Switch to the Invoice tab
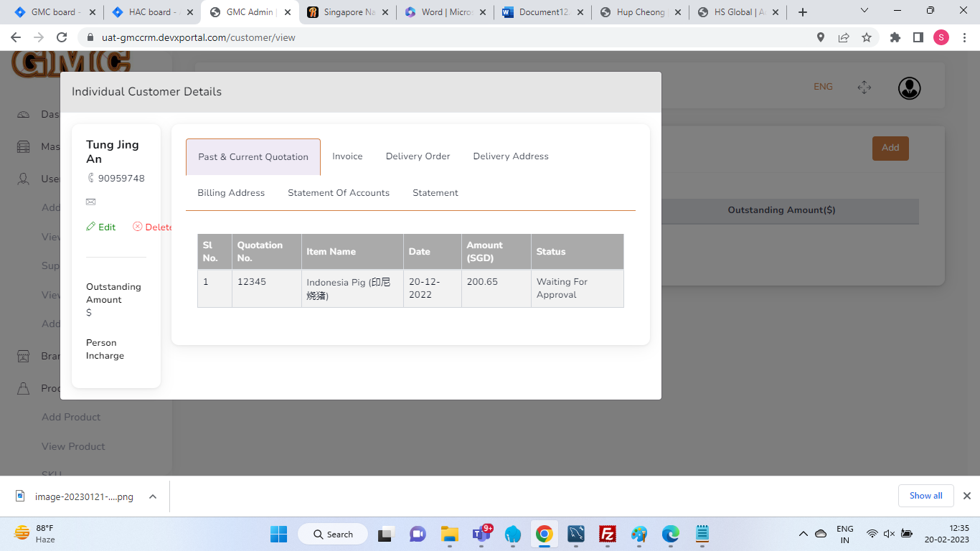This screenshot has width=980, height=551. [347, 156]
